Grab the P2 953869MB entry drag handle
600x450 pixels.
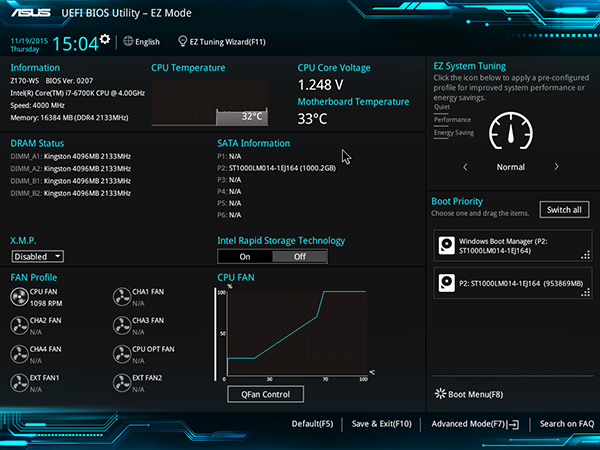tap(585, 293)
